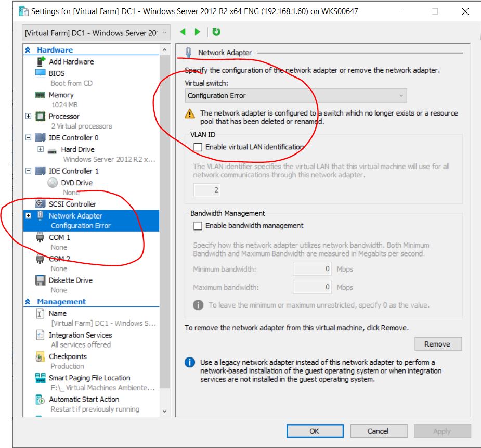Select the Name item under Management
The width and height of the screenshot is (481, 448).
(x=58, y=314)
